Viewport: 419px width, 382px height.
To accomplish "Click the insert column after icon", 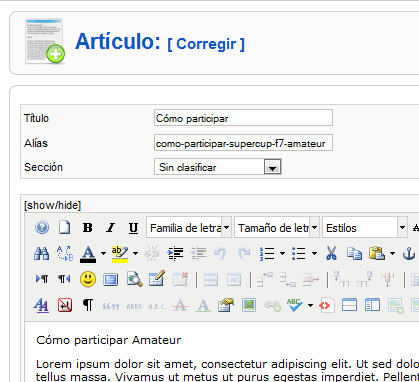I will tap(364, 279).
